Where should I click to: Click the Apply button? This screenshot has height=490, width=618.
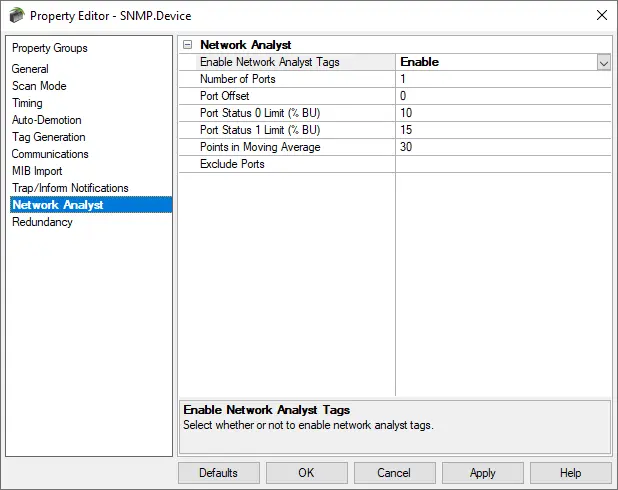pos(482,473)
